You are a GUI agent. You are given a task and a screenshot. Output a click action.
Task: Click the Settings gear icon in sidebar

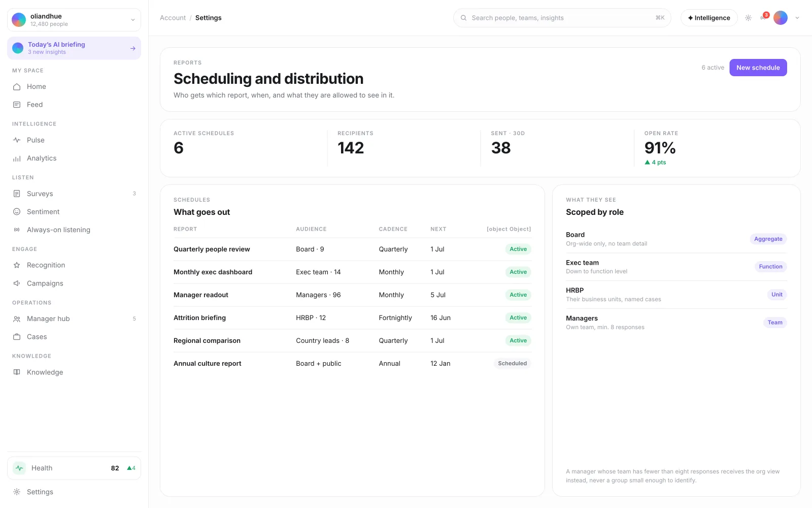[17, 492]
